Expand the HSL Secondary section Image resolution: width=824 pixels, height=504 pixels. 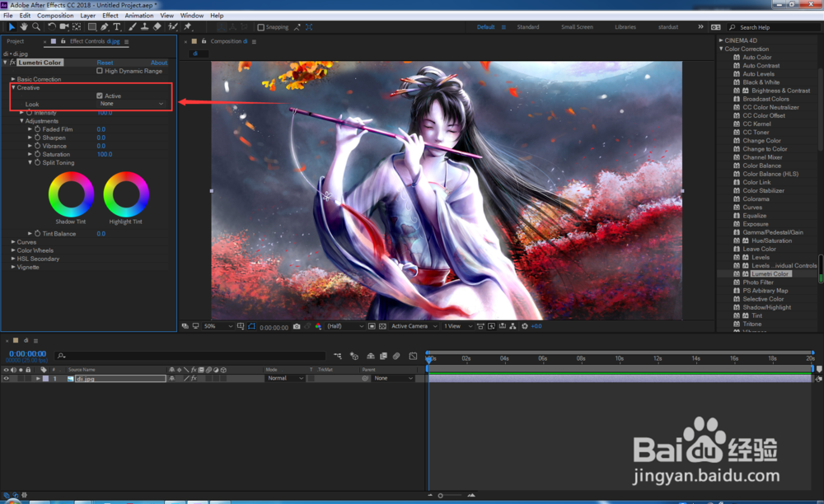(13, 259)
